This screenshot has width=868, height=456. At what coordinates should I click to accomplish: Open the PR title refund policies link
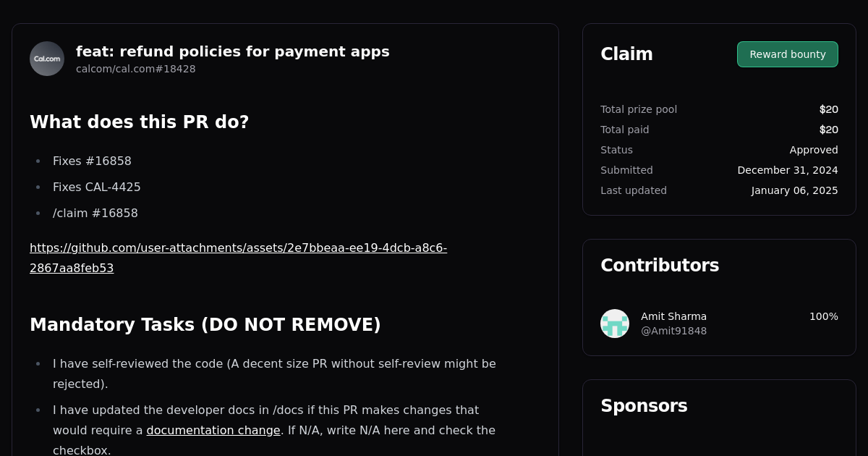pos(232,51)
